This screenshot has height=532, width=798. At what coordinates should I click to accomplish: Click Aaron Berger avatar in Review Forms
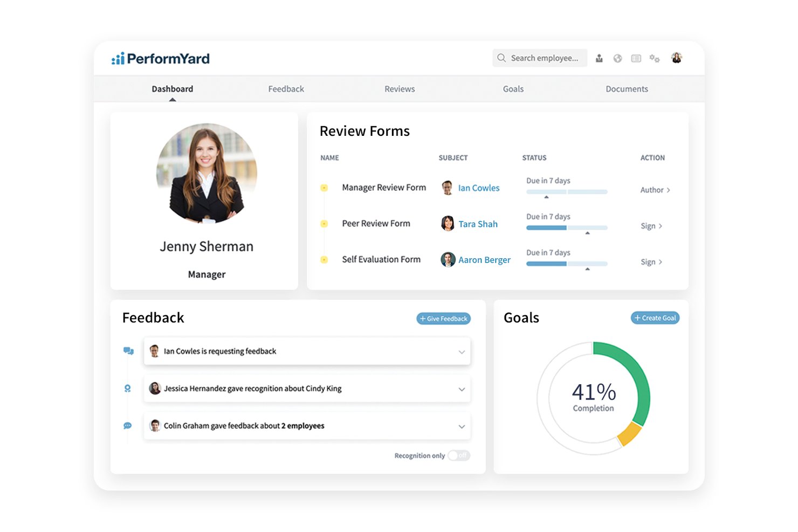pos(448,259)
